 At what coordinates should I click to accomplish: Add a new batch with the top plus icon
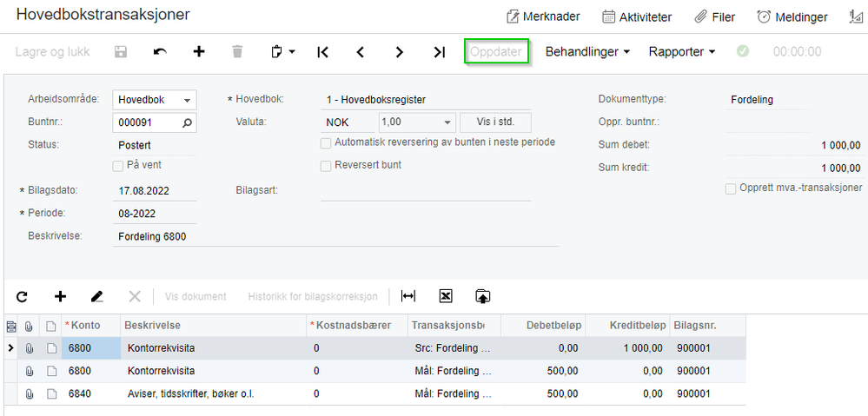[x=199, y=52]
